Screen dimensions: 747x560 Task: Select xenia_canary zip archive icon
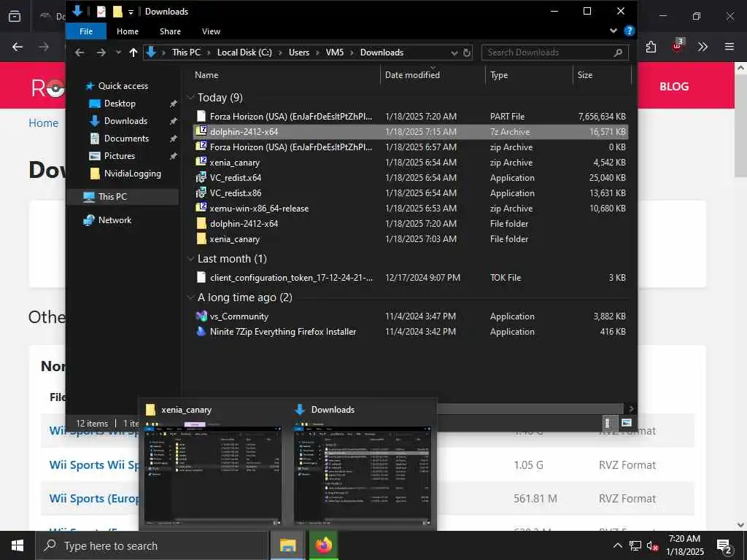[x=201, y=163]
